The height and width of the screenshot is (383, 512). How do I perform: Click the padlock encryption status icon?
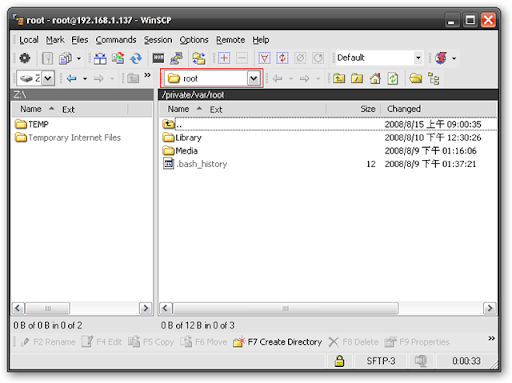pos(339,361)
